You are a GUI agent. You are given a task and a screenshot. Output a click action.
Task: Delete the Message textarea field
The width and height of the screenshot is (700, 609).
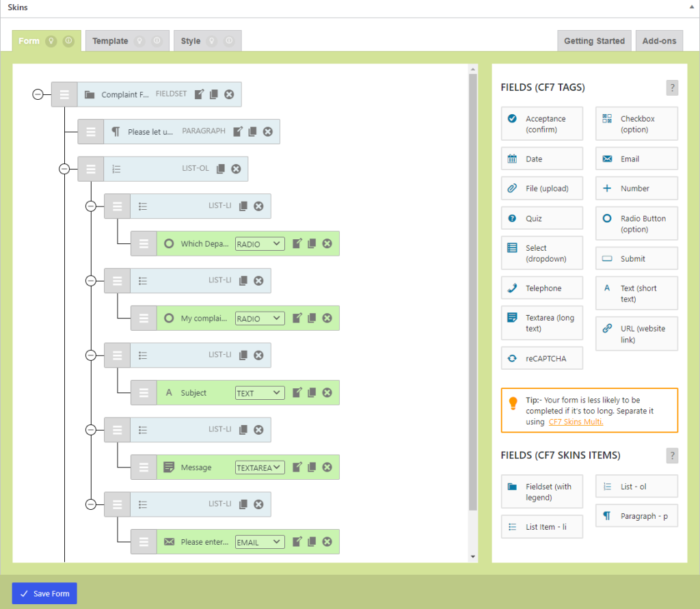[327, 467]
